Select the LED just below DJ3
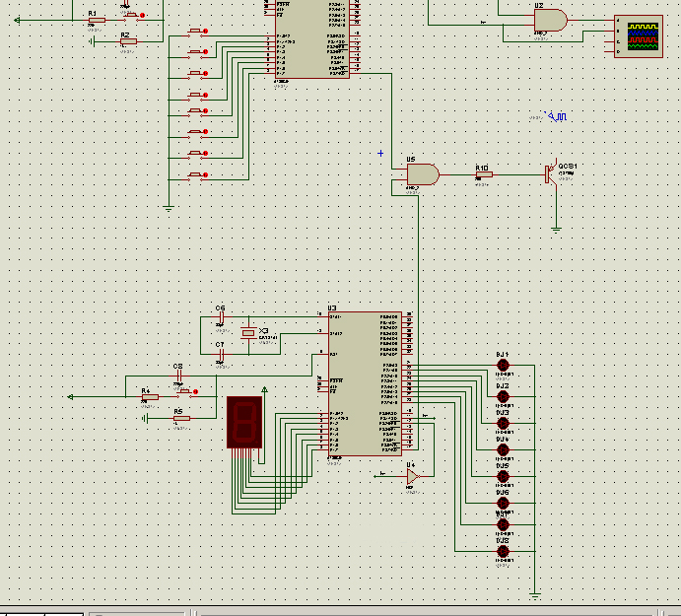 [503, 449]
